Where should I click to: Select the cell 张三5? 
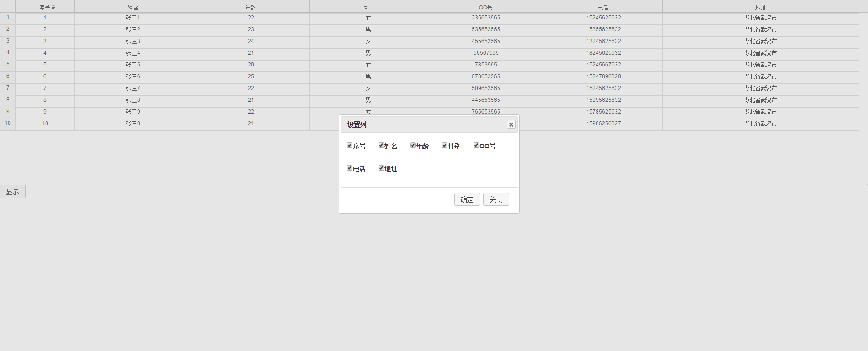133,65
